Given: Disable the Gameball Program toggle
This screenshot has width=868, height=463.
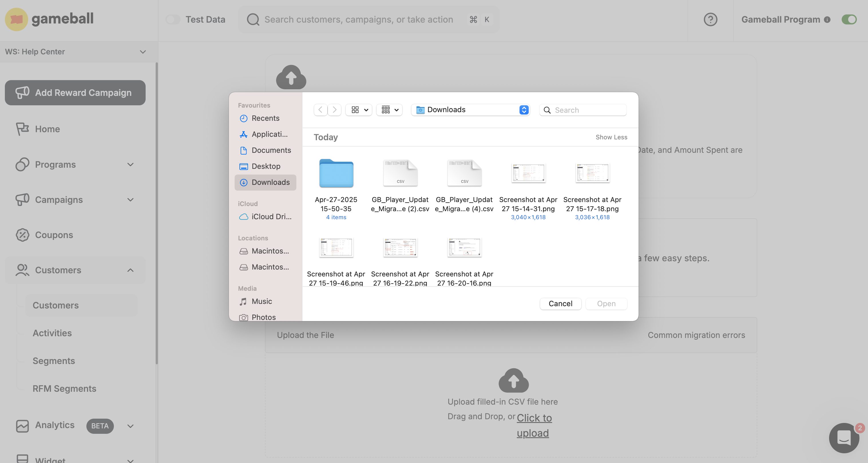Looking at the screenshot, I should (849, 19).
